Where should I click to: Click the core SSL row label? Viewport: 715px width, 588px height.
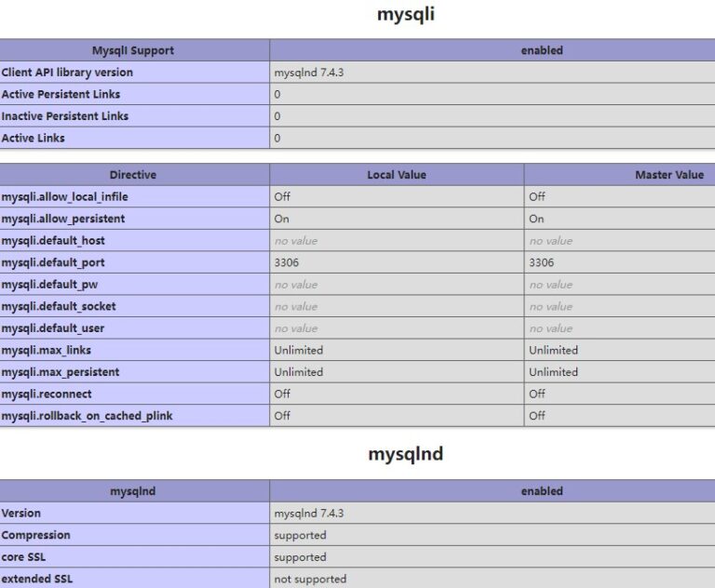(x=24, y=557)
